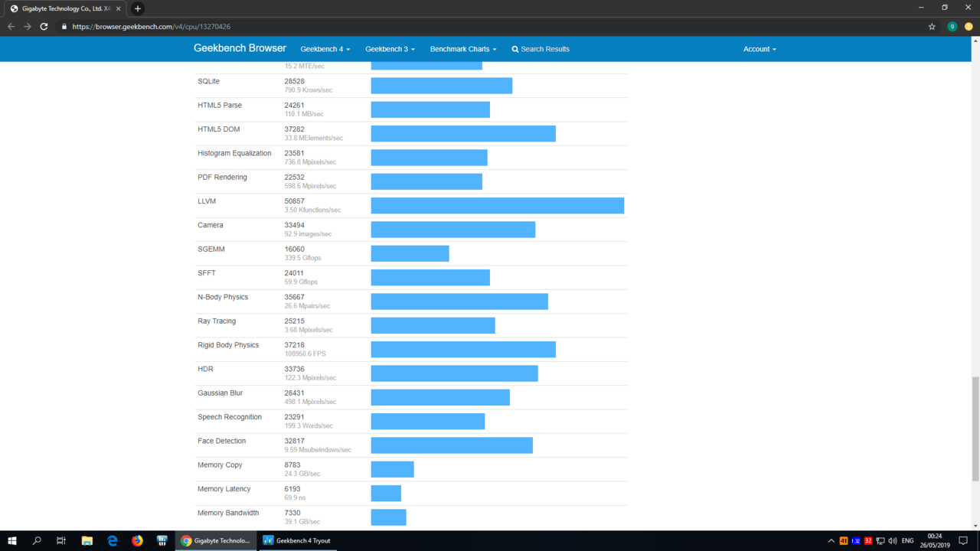Image resolution: width=980 pixels, height=551 pixels.
Task: Click the page vertical scrollbar thumb
Action: [x=975, y=429]
